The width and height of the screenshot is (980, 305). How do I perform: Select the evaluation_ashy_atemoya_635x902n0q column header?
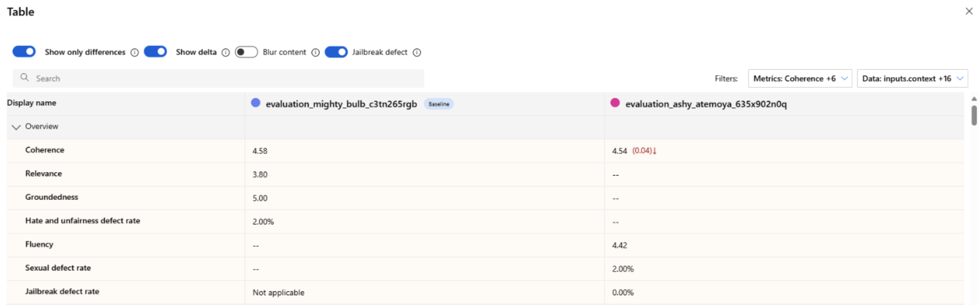(x=706, y=104)
